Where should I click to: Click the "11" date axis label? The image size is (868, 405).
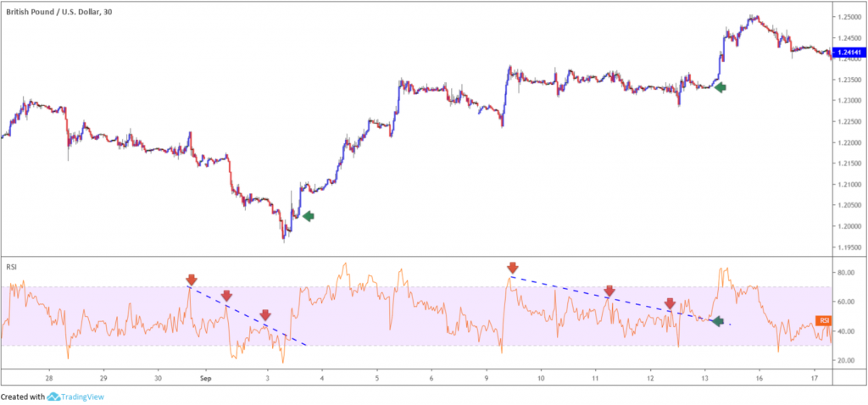595,379
